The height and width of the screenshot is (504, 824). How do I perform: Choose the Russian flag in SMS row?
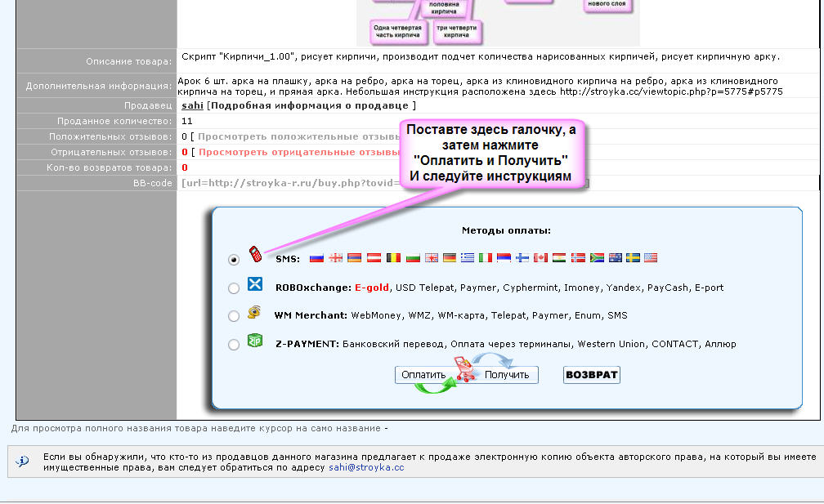[x=316, y=259]
